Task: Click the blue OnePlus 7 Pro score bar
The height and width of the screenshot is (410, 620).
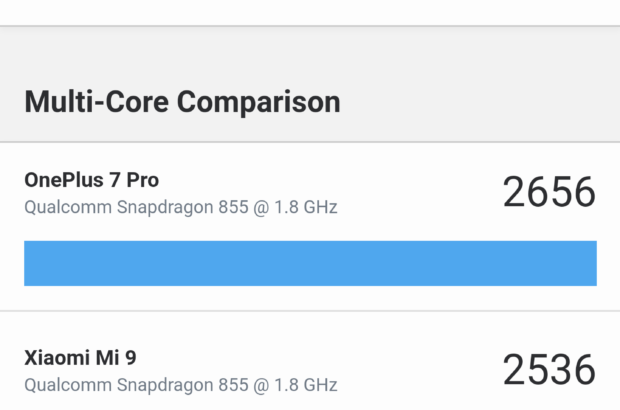Action: 310,263
